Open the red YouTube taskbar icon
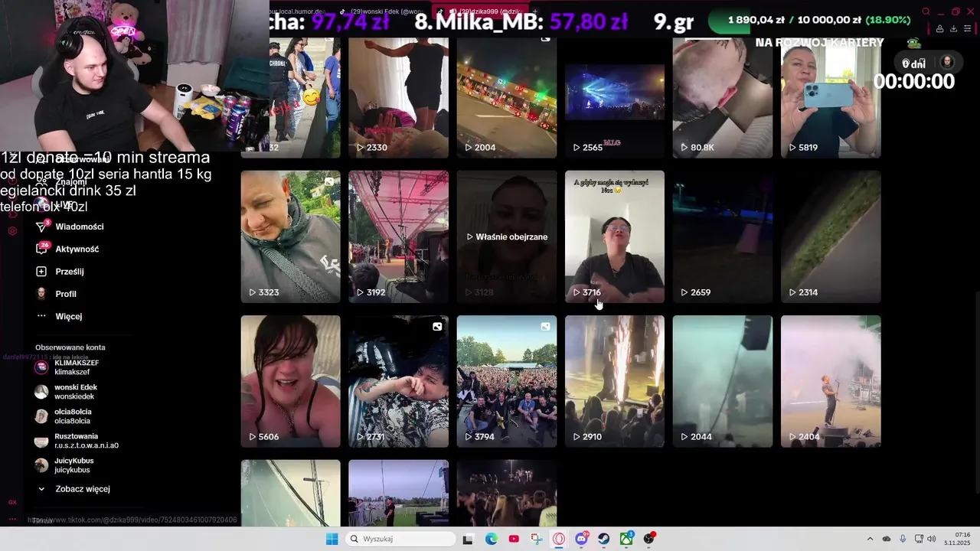 pos(514,539)
